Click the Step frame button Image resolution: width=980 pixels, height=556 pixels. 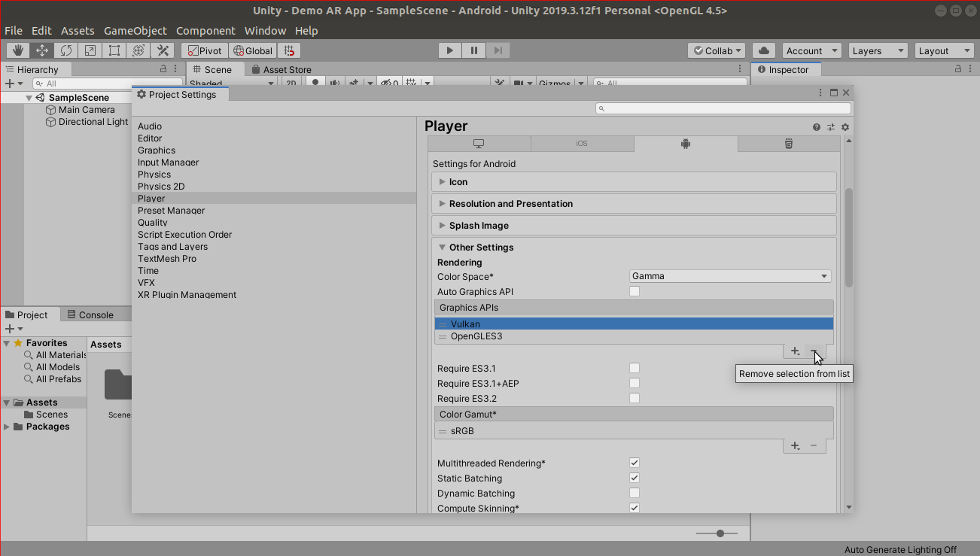click(x=498, y=50)
